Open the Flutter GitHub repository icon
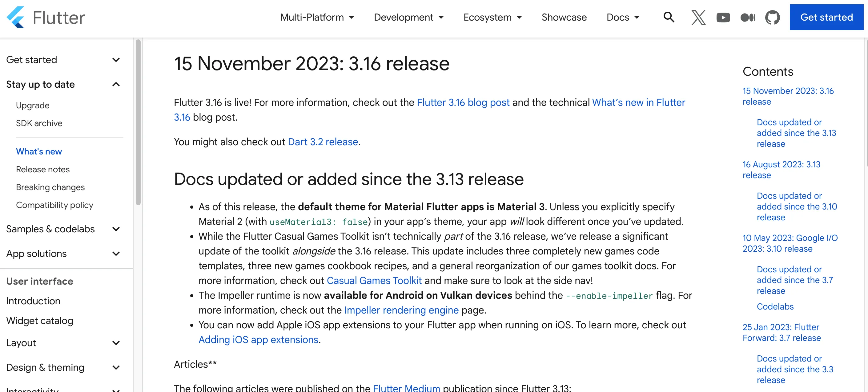 pyautogui.click(x=772, y=17)
